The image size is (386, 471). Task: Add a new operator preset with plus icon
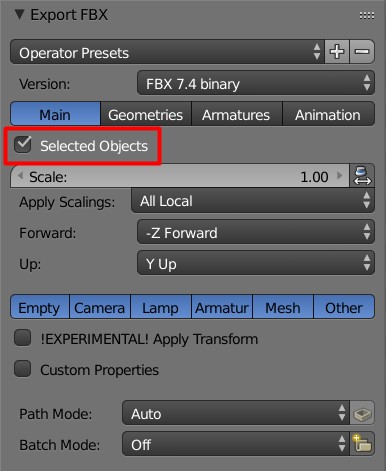[x=337, y=52]
